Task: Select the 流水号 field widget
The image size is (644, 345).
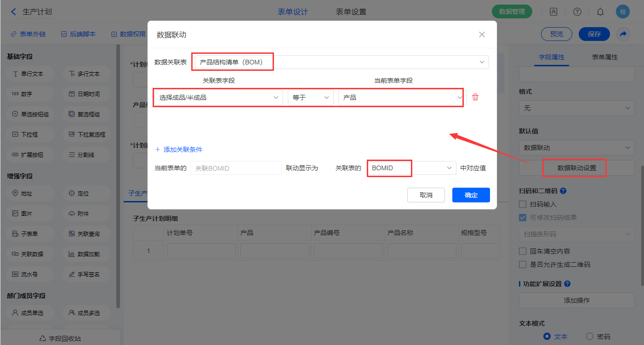Action: tap(28, 274)
